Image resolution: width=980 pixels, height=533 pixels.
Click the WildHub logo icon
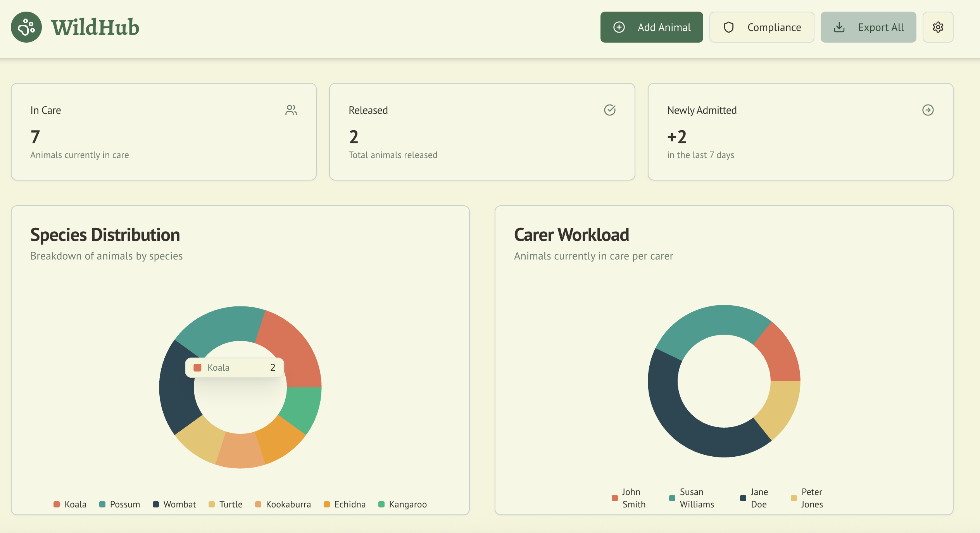[26, 27]
